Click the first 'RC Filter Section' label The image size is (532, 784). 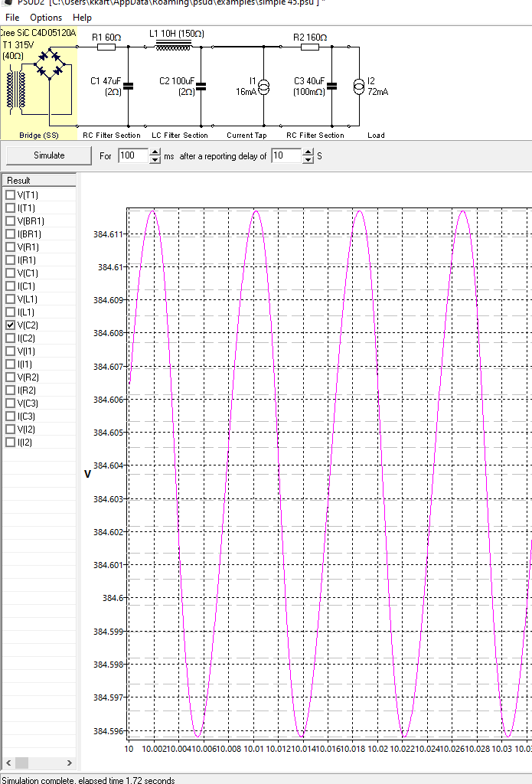(x=112, y=135)
